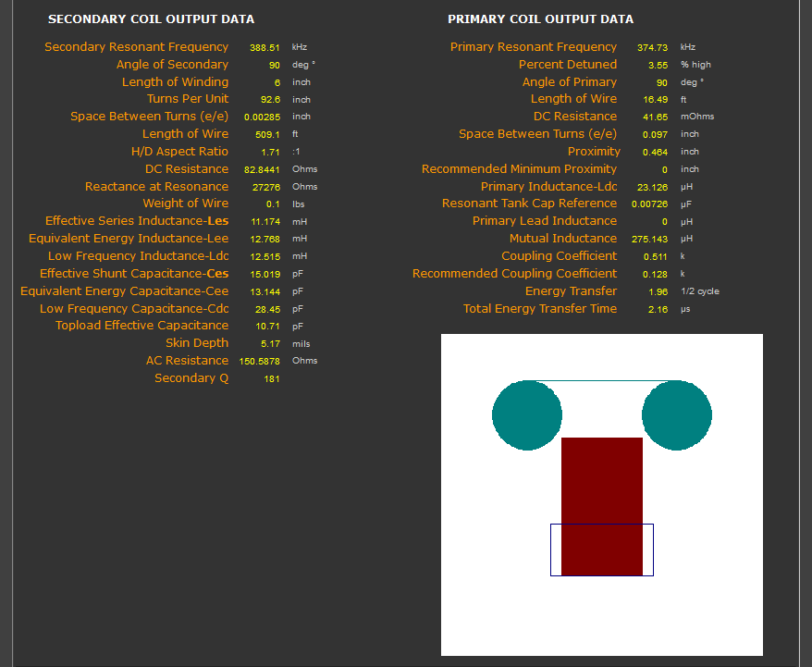Viewport: 812px width, 667px height.
Task: Click H/D Aspect Ratio value 1.71
Action: coord(270,153)
